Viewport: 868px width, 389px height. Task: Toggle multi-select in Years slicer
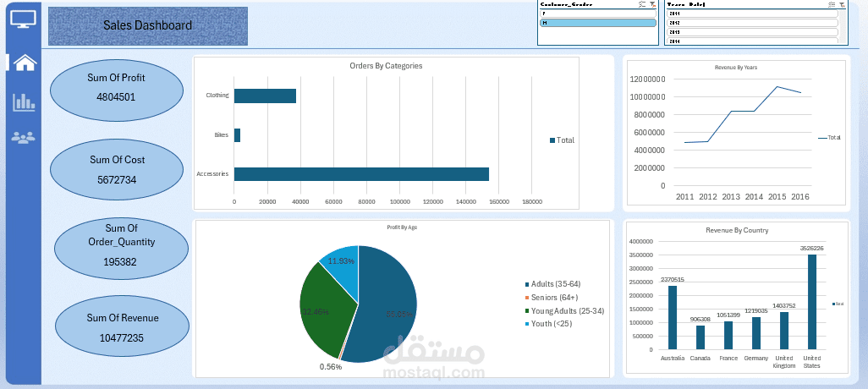832,4
